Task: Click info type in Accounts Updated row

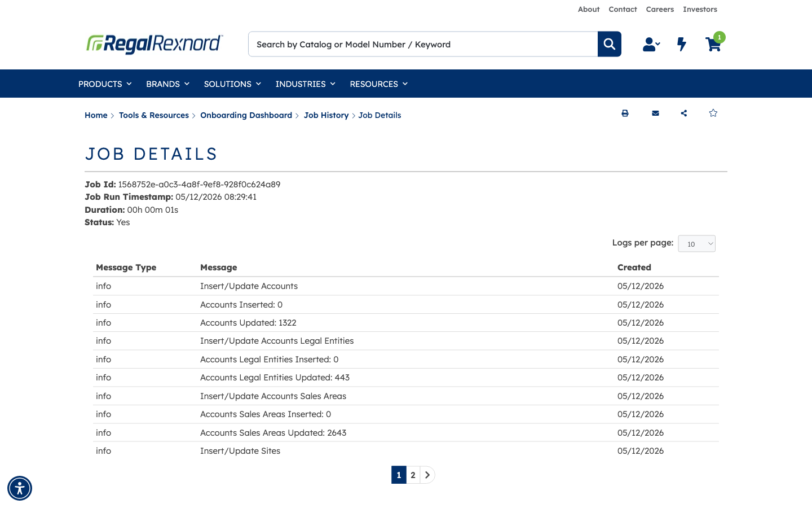Action: point(104,323)
